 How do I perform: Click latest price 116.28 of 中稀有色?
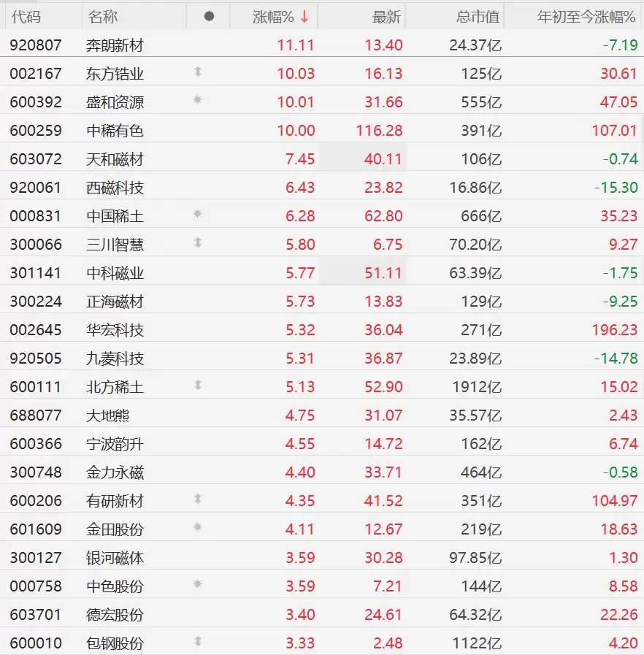[379, 131]
